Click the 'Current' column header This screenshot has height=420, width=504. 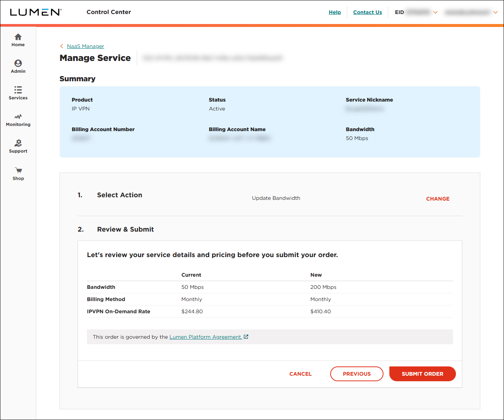[x=191, y=275]
